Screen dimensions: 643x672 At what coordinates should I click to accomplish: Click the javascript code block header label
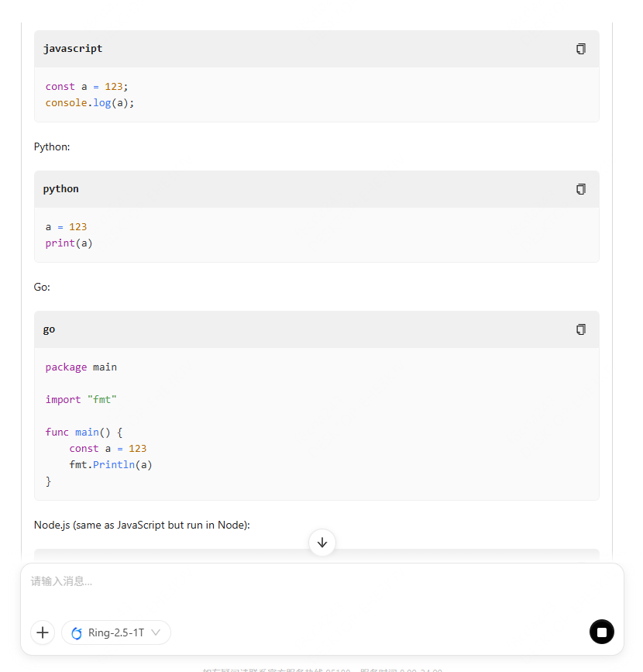(x=73, y=49)
